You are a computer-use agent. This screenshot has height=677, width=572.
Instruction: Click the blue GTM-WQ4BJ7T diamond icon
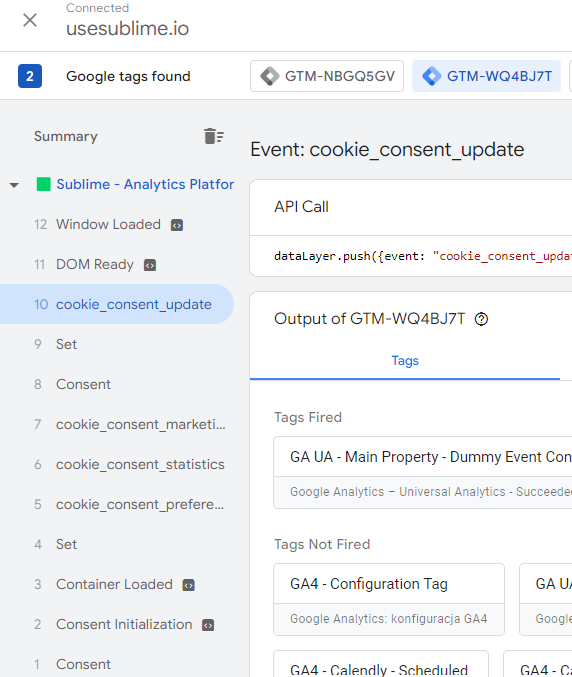432,76
